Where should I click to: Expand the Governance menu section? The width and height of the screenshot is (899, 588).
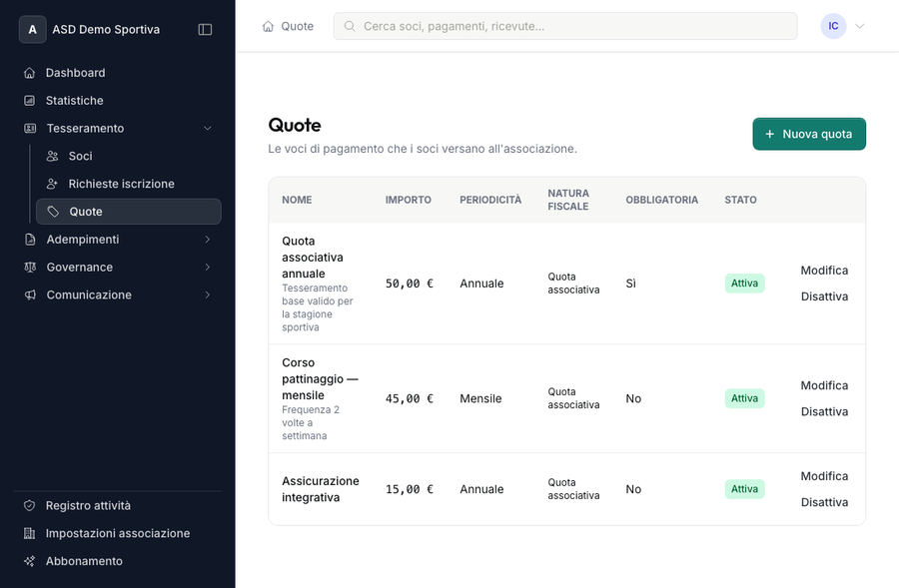click(208, 268)
